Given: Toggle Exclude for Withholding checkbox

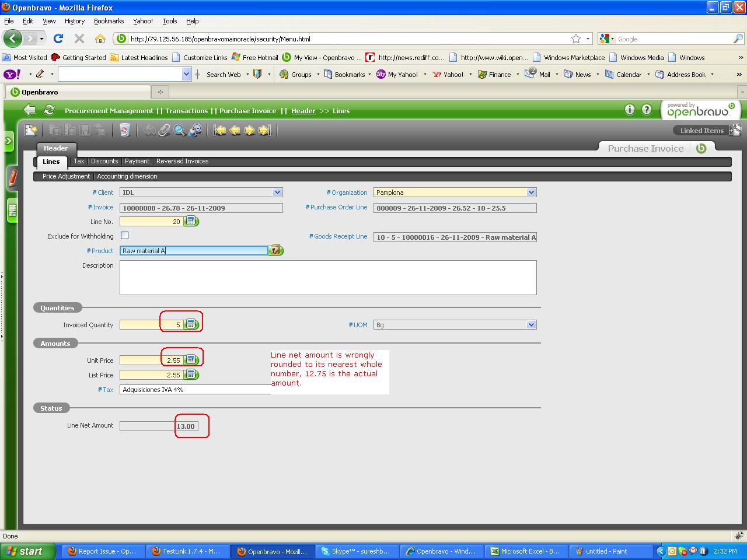Looking at the screenshot, I should pyautogui.click(x=124, y=236).
